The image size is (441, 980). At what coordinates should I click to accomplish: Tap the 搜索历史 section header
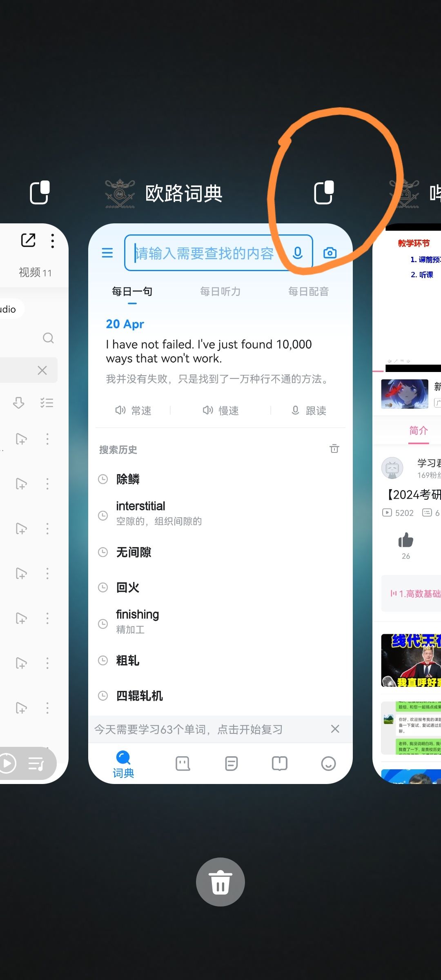tap(118, 450)
